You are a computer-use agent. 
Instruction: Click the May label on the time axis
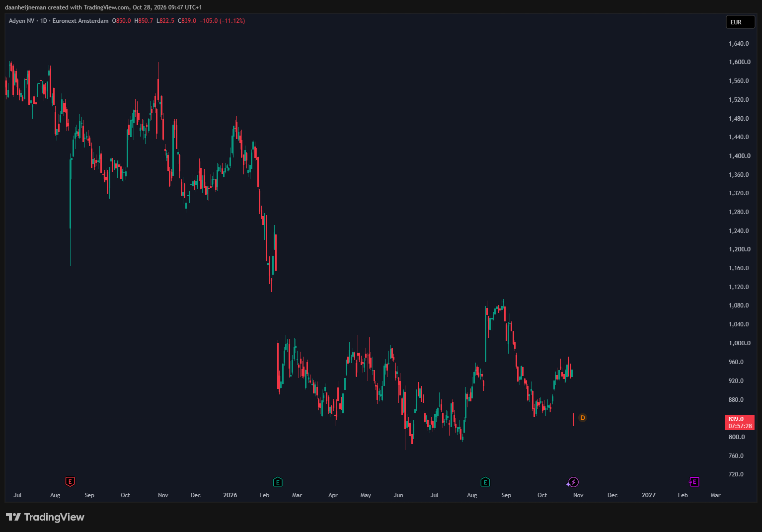tap(366, 495)
